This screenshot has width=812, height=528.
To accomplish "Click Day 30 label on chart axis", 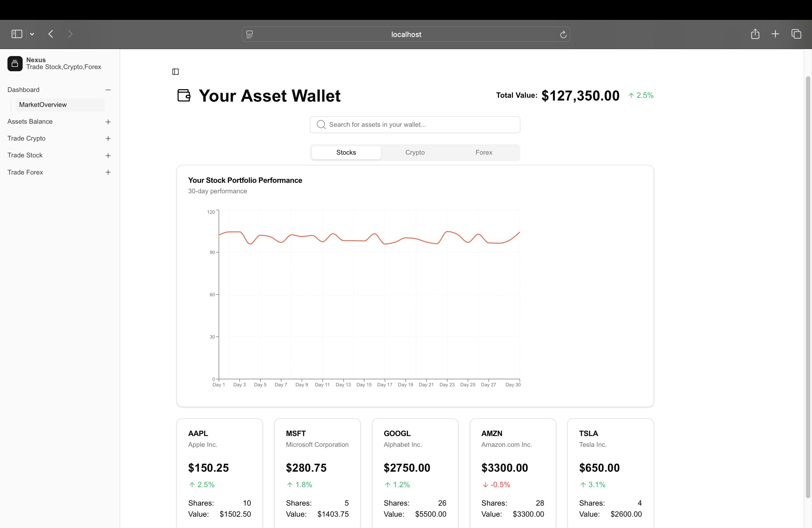I will coord(513,385).
